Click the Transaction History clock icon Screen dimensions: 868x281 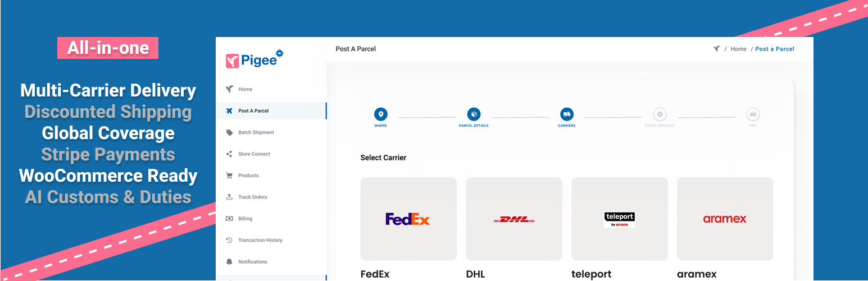[229, 240]
